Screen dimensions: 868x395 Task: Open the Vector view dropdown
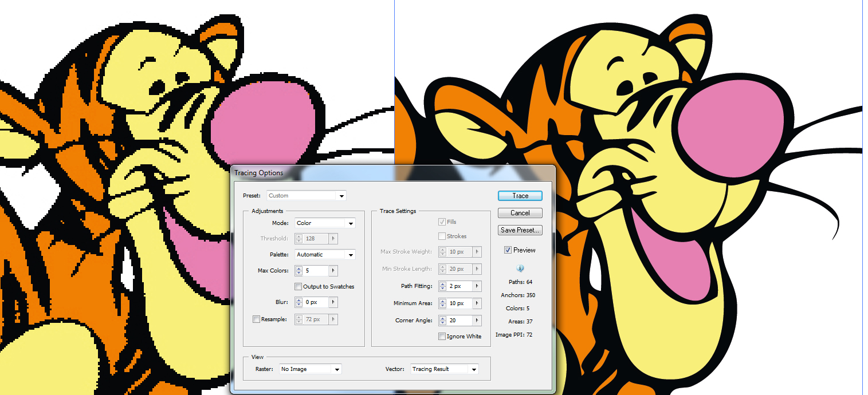(445, 369)
